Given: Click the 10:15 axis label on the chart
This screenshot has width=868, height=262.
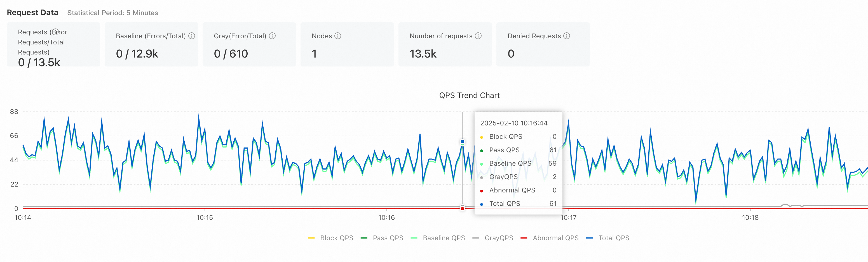Looking at the screenshot, I should coord(205,217).
